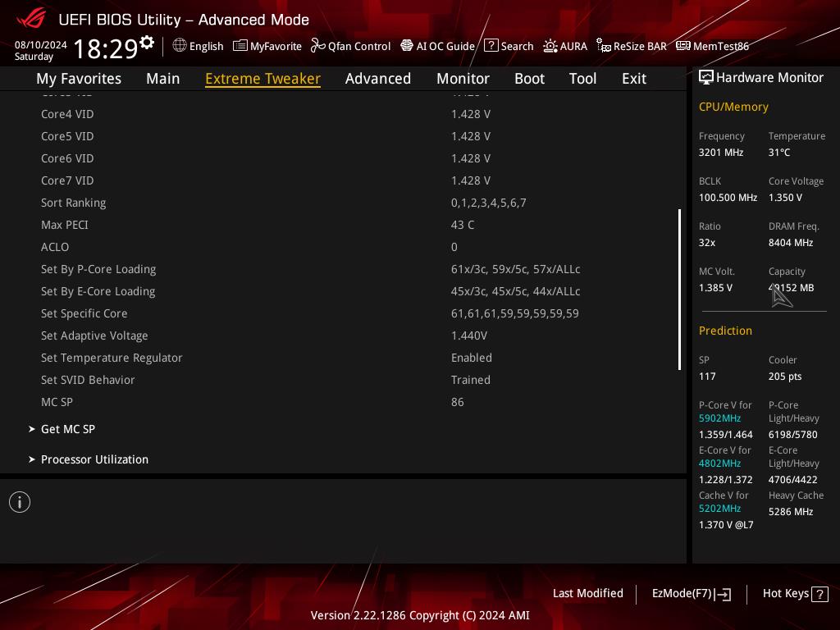Toggle ReSize BAR icon
The height and width of the screenshot is (630, 840).
coord(604,46)
